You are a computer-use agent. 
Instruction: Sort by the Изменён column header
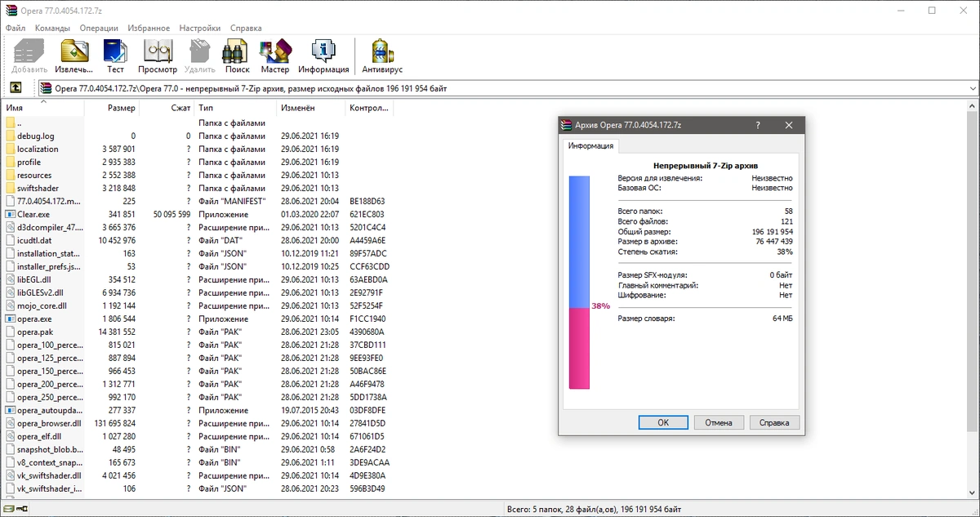pos(310,108)
